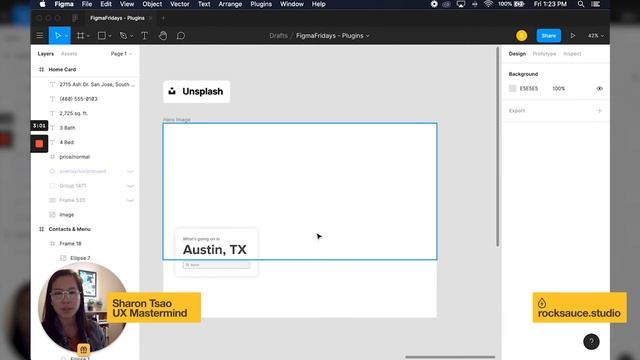Add a new tab with plus icon

(163, 18)
